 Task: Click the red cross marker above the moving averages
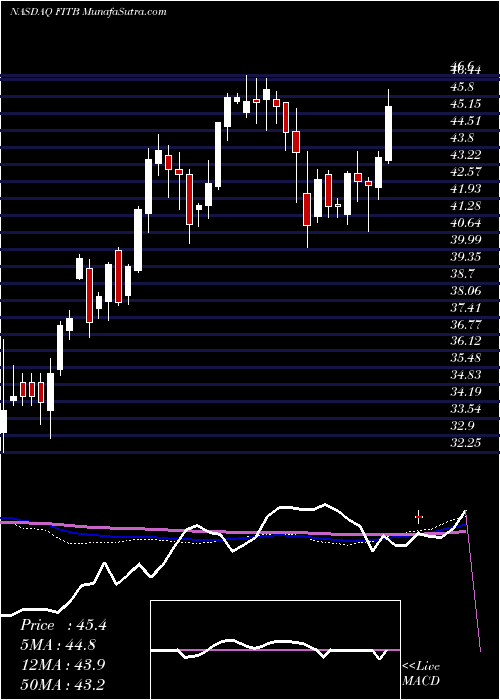[419, 517]
